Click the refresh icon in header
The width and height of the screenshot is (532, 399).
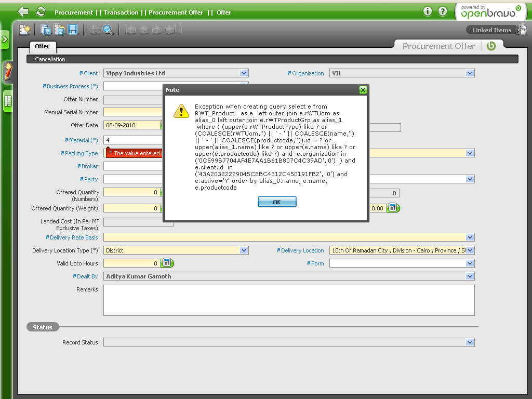41,12
